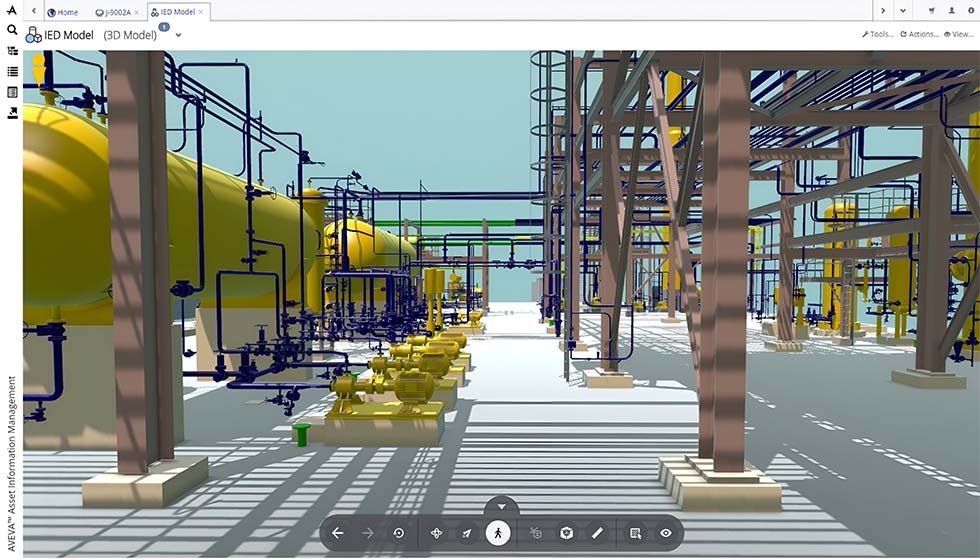980x560 pixels.
Task: Open the Actions... menu
Action: (919, 34)
